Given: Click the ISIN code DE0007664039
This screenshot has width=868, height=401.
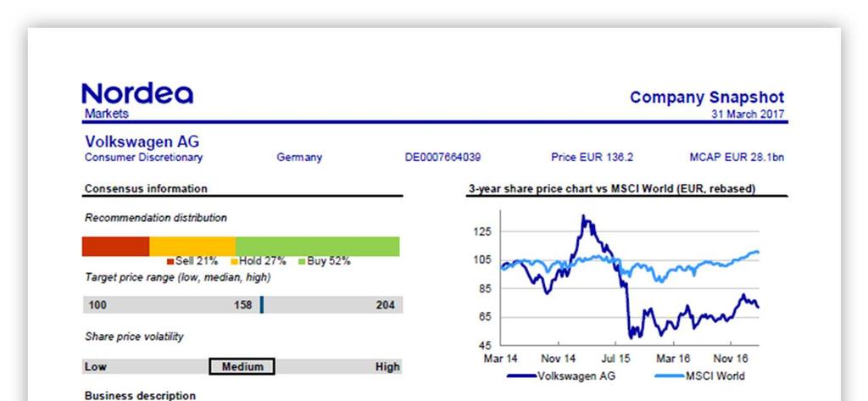Looking at the screenshot, I should [442, 158].
